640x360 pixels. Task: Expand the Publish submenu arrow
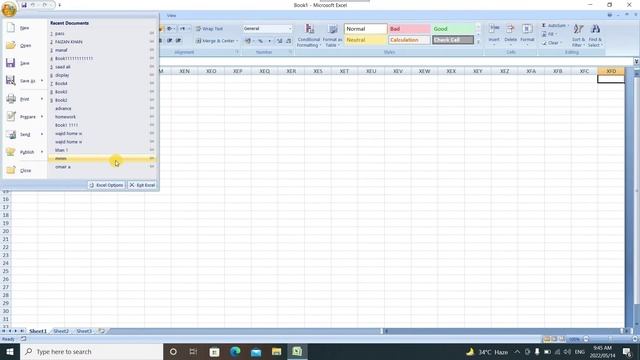(42, 152)
